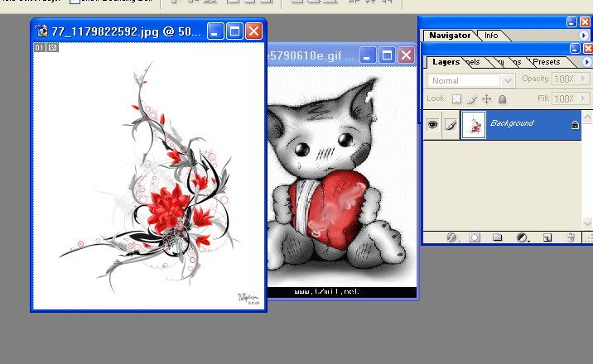Close the gif document window

coord(406,55)
